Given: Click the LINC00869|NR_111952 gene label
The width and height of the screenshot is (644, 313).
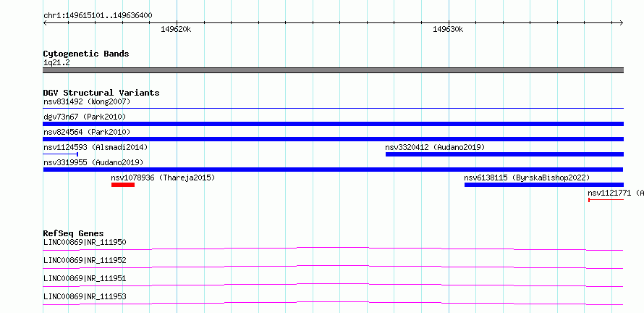Looking at the screenshot, I should point(85,260).
